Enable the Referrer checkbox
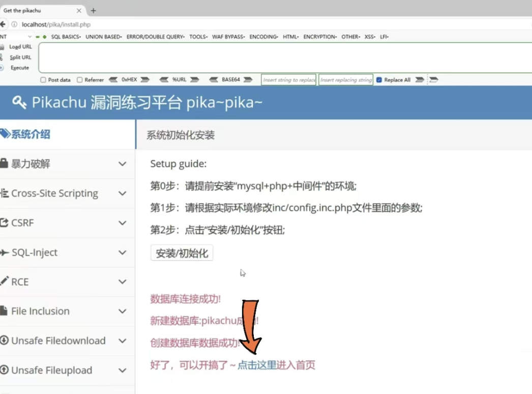This screenshot has height=394, width=532. coord(80,80)
